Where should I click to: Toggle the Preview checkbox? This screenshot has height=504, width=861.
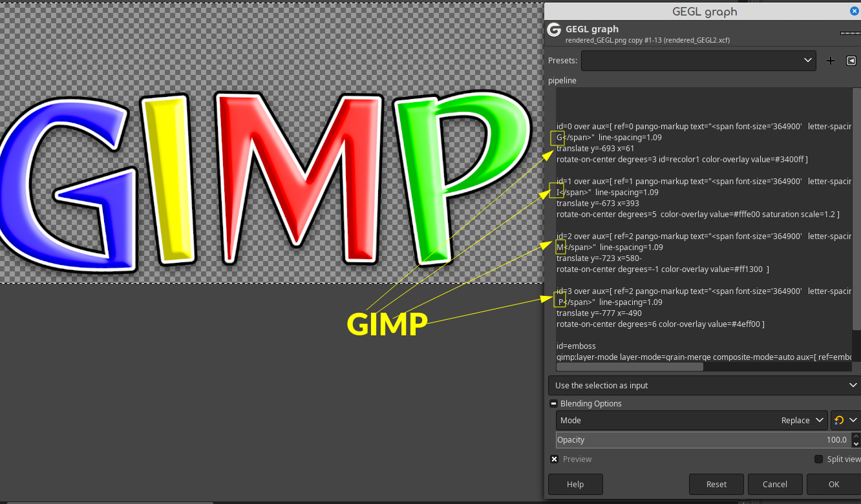click(554, 459)
